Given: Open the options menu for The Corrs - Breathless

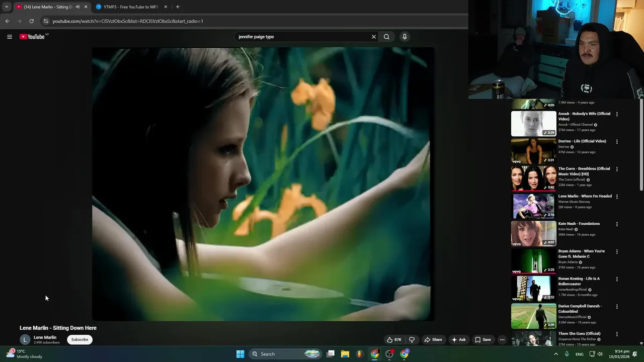Looking at the screenshot, I should tap(617, 169).
